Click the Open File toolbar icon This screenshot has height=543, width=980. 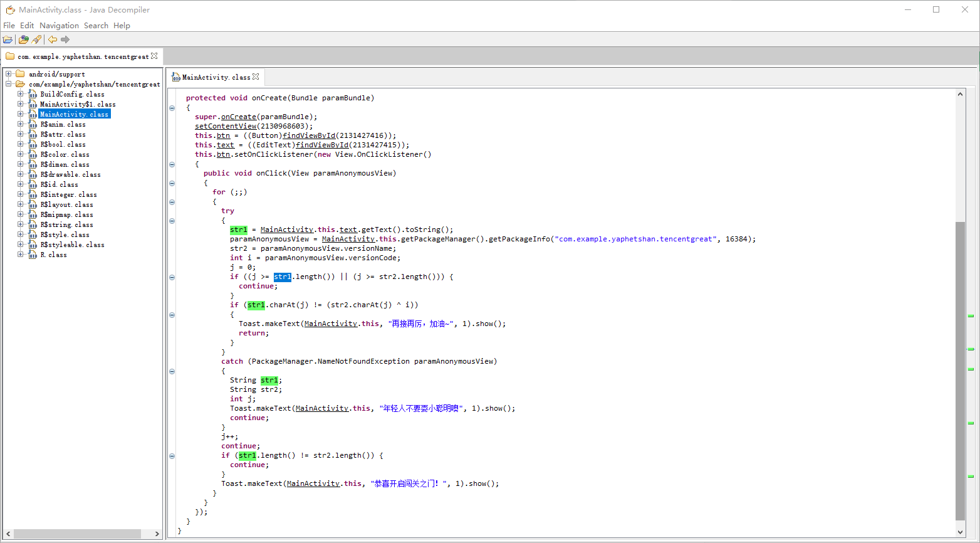8,40
